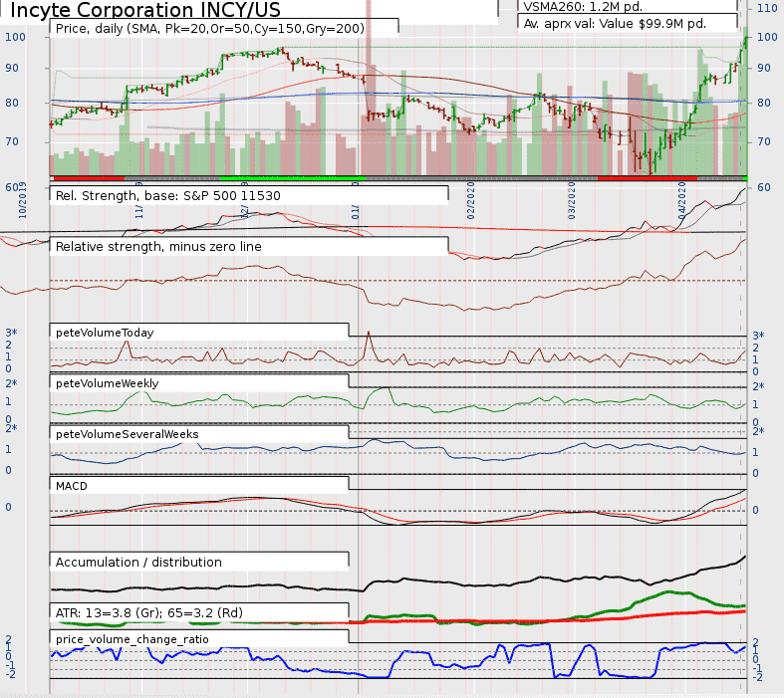
Task: Select the 'Av. aprx val: Value $99.9M pd.' label
Action: (615, 24)
